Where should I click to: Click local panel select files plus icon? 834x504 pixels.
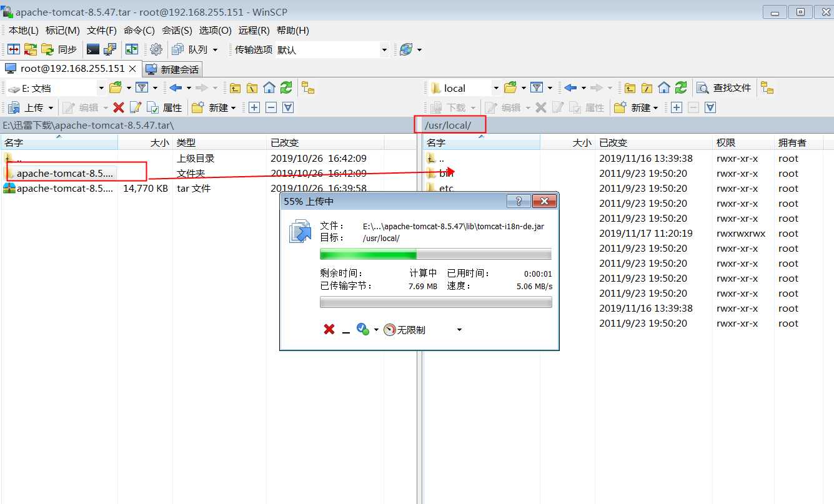[254, 107]
